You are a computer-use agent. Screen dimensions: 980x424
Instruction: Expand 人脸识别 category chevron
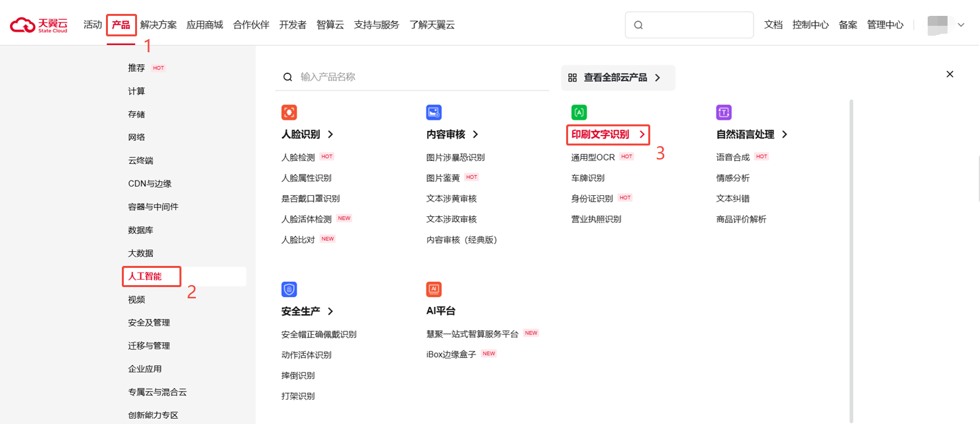click(330, 134)
